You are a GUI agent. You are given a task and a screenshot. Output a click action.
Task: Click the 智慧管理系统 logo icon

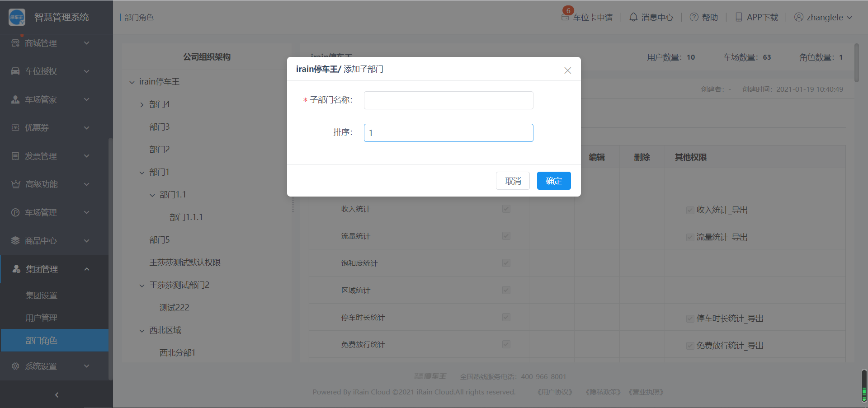[x=17, y=17]
